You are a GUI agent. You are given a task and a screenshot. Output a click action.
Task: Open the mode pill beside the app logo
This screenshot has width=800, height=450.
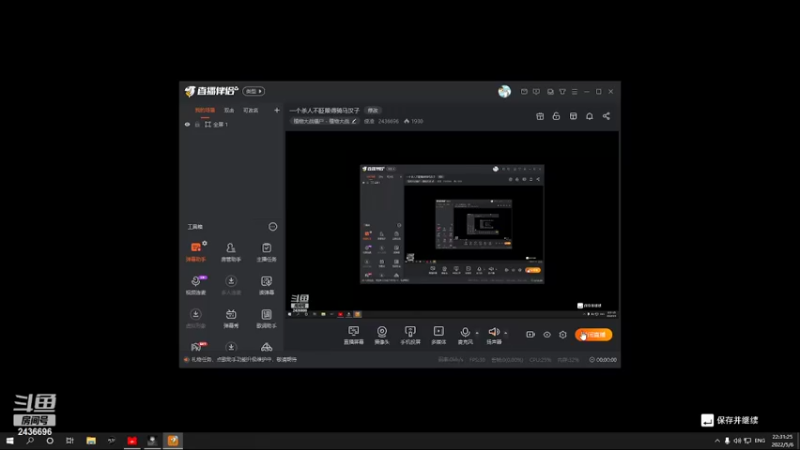click(254, 91)
